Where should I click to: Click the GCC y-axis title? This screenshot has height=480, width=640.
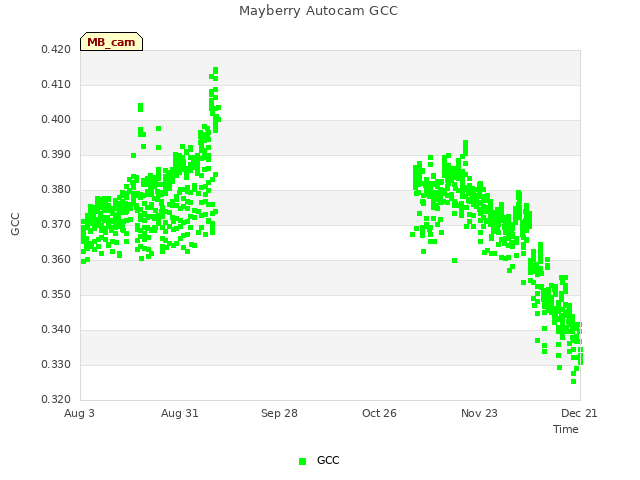(x=15, y=224)
